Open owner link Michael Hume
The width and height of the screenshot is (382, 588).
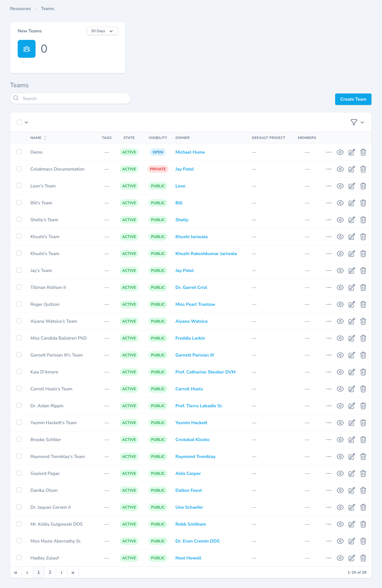click(x=190, y=152)
